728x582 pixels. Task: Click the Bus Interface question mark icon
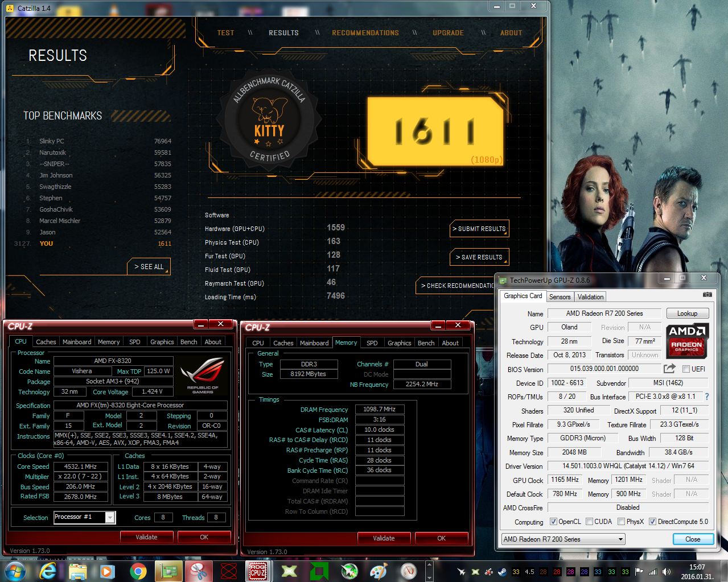[707, 397]
